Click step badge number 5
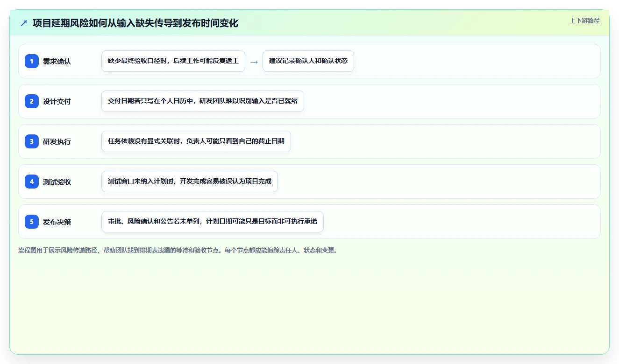This screenshot has width=619, height=364. tap(32, 222)
